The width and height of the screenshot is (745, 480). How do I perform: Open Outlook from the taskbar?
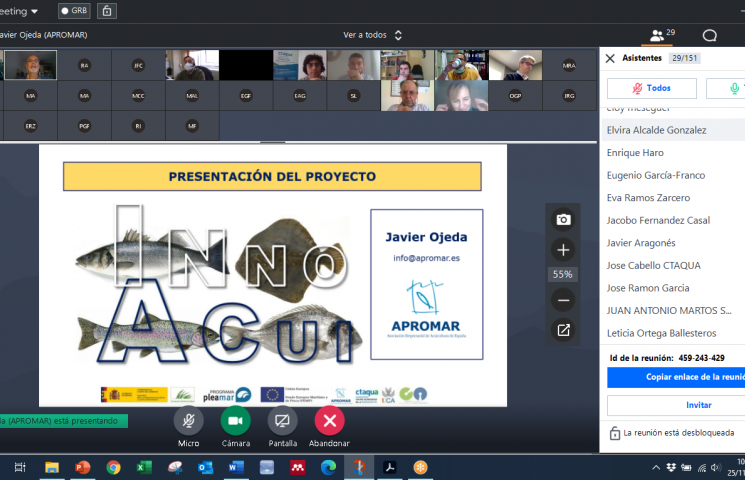click(205, 468)
